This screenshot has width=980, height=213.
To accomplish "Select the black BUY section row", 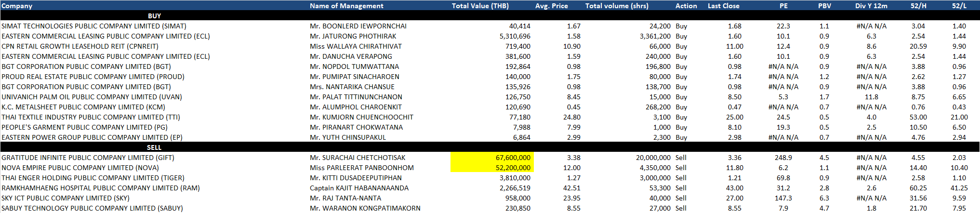I will (x=154, y=16).
